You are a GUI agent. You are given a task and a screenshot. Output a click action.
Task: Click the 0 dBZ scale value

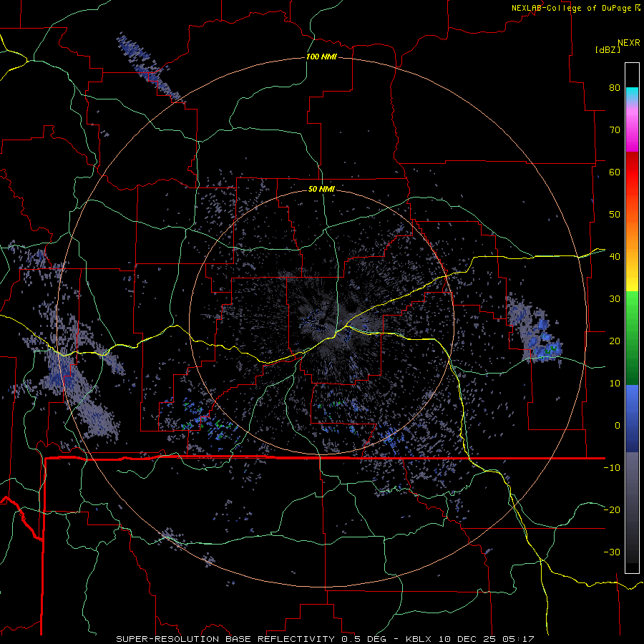(618, 426)
